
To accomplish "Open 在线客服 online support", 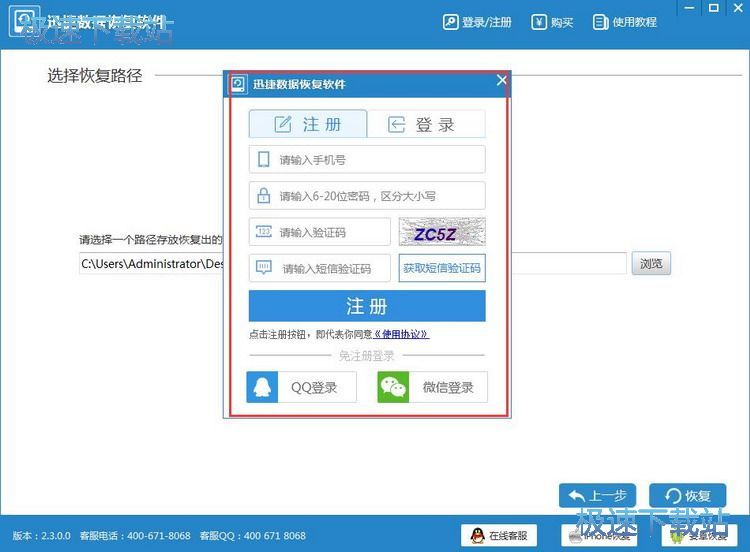I will point(499,535).
